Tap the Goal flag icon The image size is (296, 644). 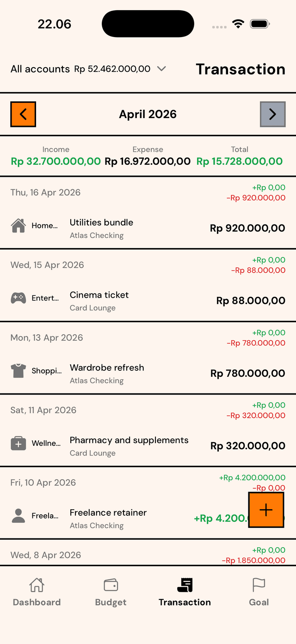(259, 585)
